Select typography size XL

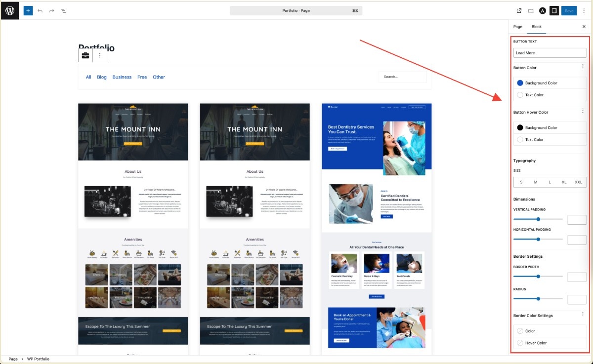click(564, 182)
